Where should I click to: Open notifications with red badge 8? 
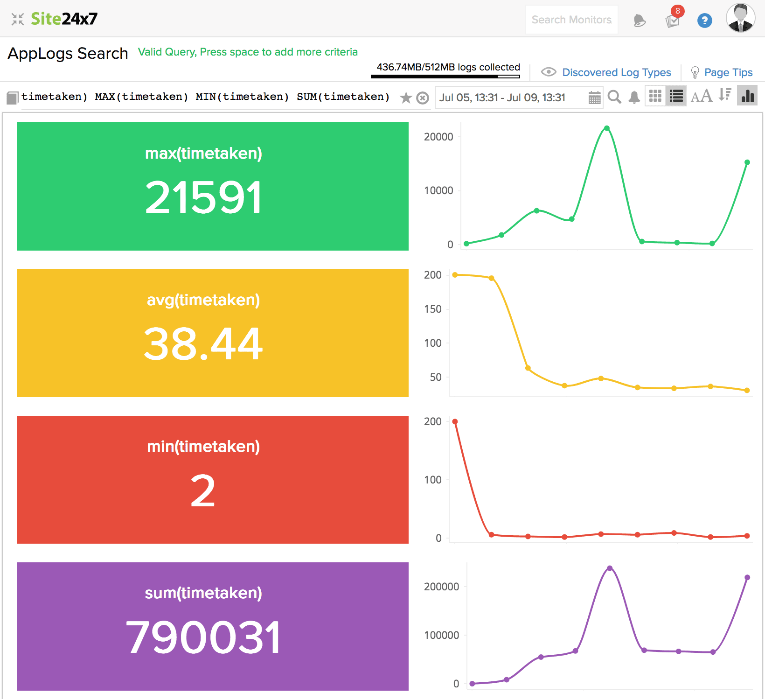[x=673, y=20]
